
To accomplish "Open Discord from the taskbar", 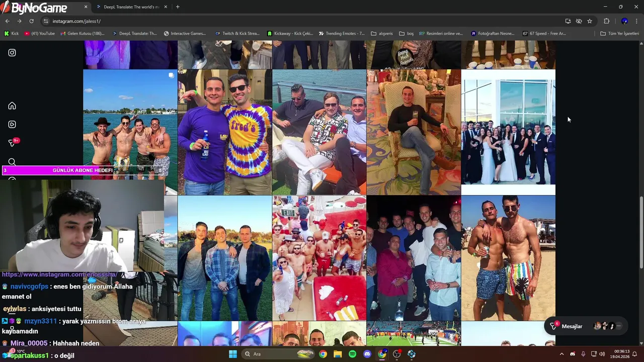I will point(367,354).
